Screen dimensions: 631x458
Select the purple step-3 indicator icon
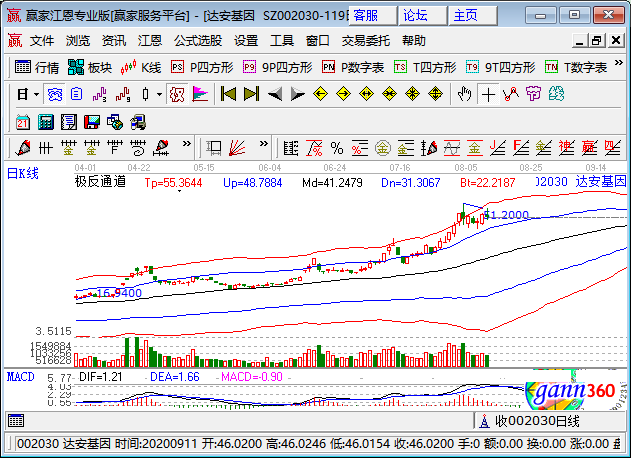coord(99,95)
